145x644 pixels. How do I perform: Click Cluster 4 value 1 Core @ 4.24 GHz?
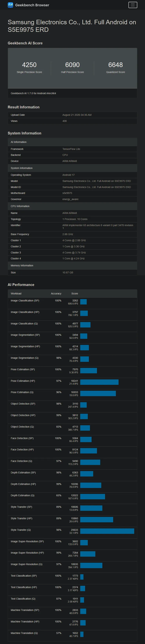point(73,258)
